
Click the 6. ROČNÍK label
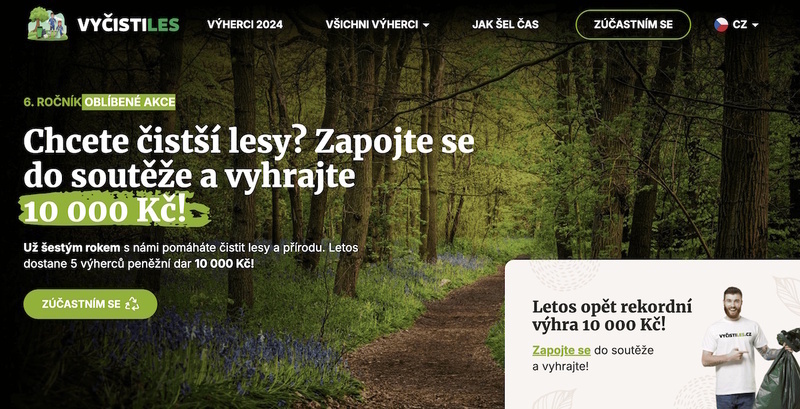[x=52, y=102]
